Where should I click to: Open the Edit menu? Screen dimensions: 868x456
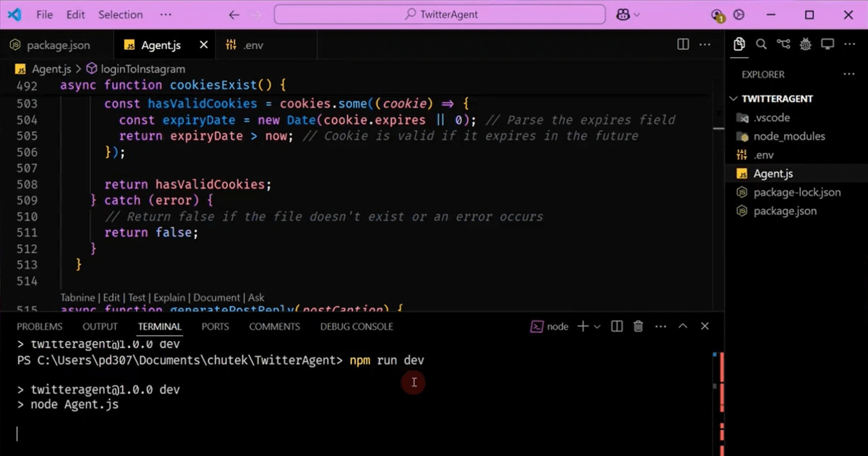75,14
